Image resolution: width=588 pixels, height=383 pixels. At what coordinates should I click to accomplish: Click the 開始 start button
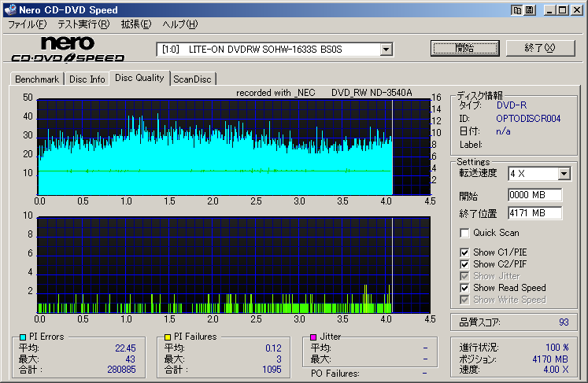(x=465, y=48)
